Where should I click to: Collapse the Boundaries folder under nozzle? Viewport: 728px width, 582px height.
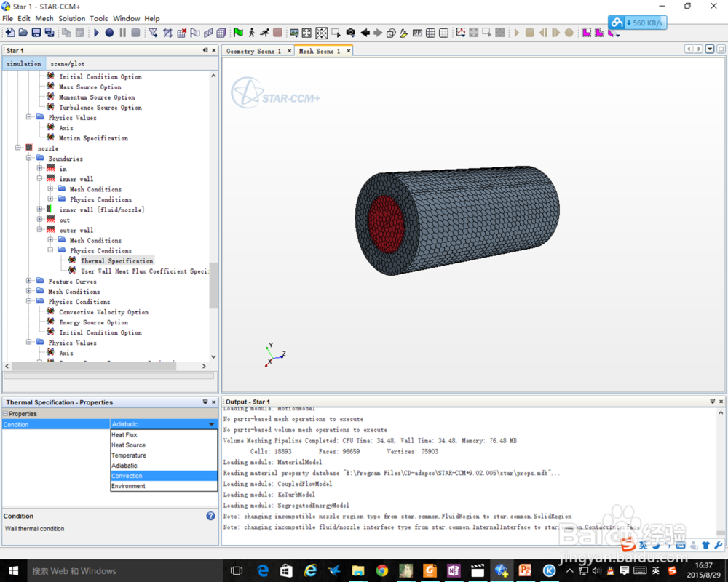pos(29,158)
